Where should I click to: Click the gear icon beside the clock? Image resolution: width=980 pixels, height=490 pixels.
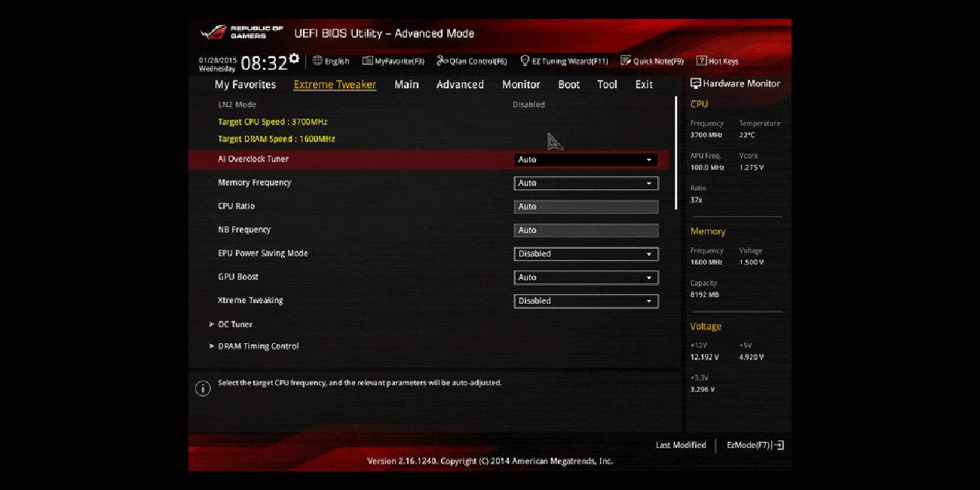294,58
